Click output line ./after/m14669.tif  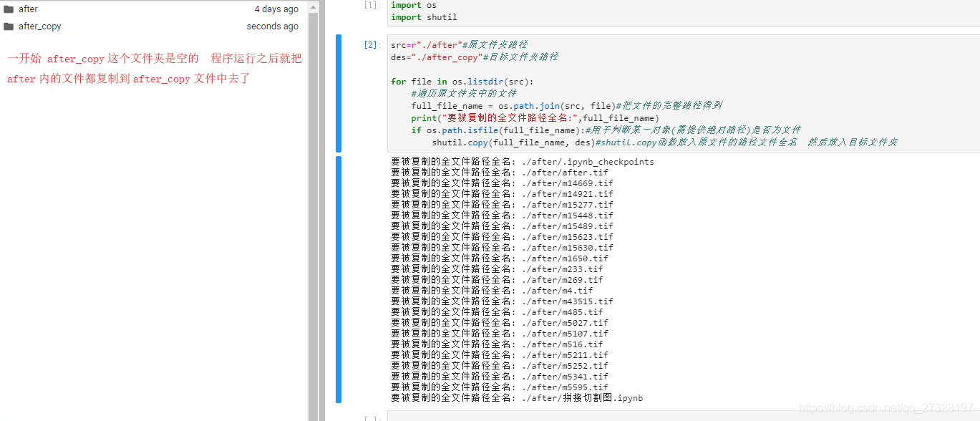[502, 183]
